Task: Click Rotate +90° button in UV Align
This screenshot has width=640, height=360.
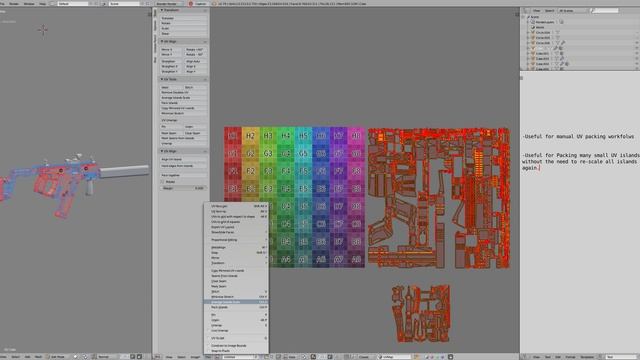Action: [195, 49]
